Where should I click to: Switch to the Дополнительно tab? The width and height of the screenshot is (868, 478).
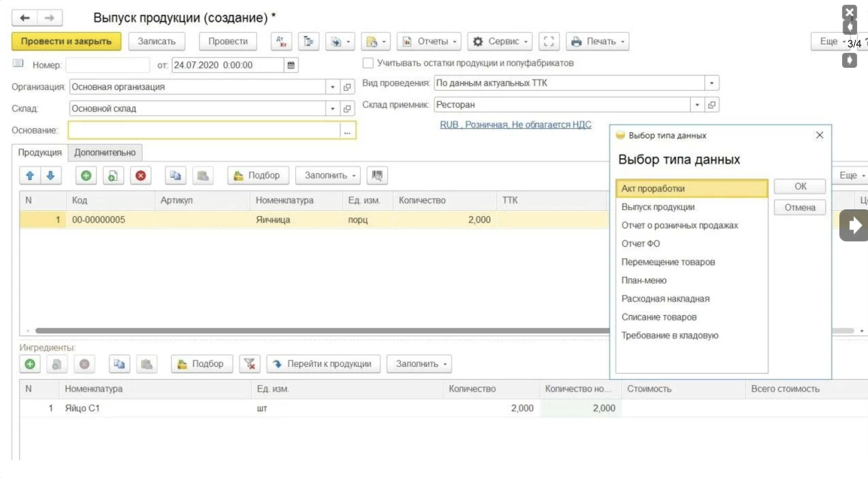tap(105, 152)
